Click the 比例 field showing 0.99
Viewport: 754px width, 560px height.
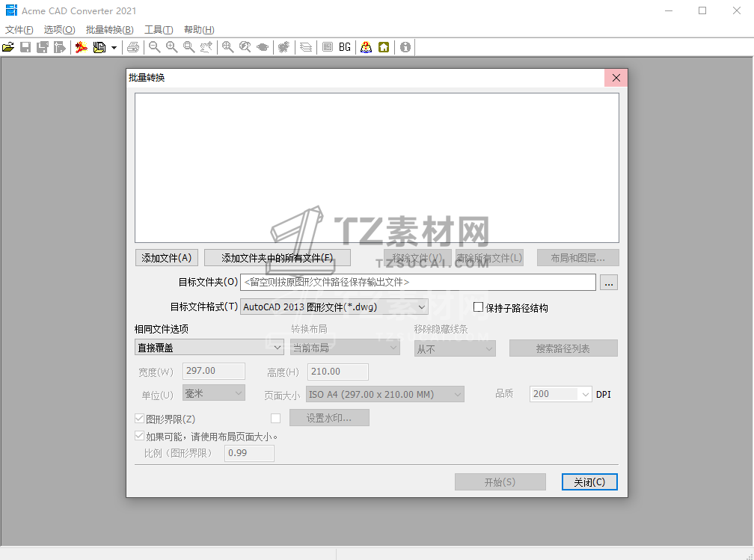pyautogui.click(x=250, y=453)
